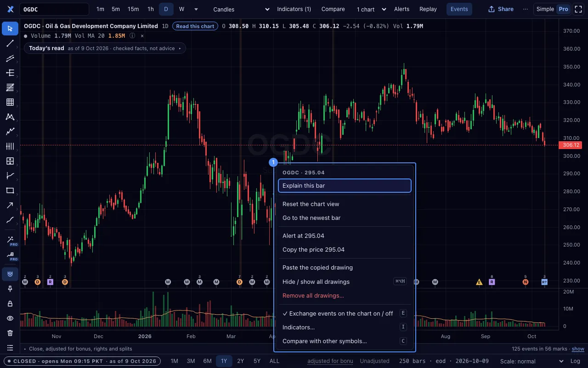Select the arrow drawing tool

10,205
